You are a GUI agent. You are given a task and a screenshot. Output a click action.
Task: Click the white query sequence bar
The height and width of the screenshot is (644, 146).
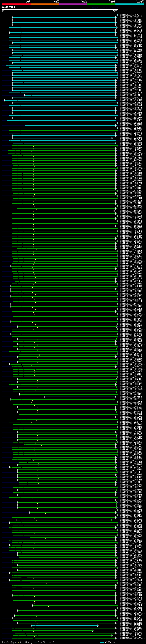[60, 10]
